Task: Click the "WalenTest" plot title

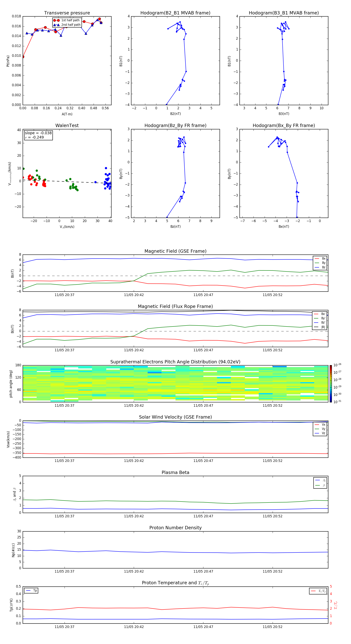Action: tap(67, 125)
